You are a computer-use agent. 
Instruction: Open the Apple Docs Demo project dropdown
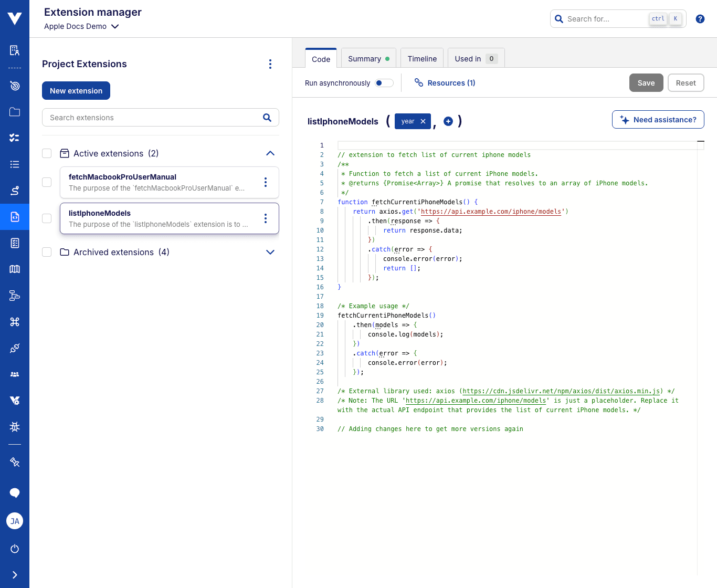click(81, 26)
